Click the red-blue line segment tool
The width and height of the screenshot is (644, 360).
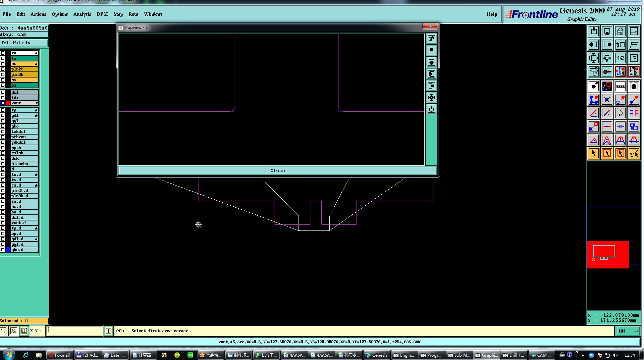(x=607, y=126)
